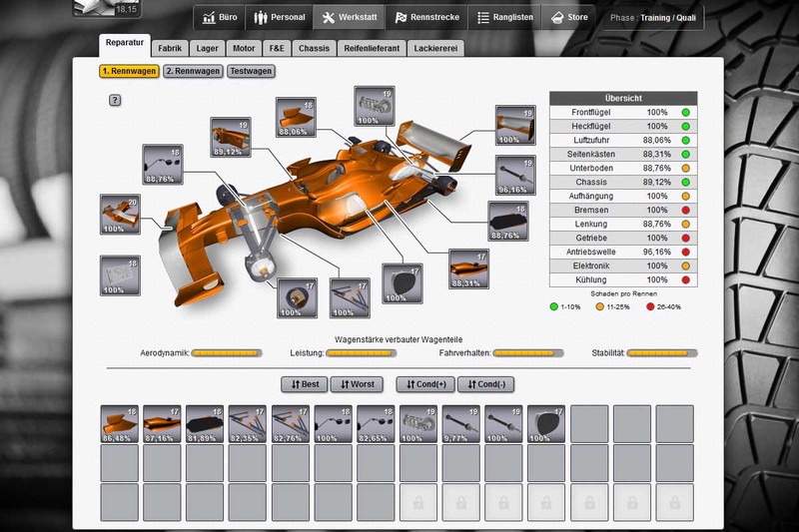Click the Heckflügel row in Übersicht
Image resolution: width=799 pixels, height=532 pixels.
tap(623, 126)
